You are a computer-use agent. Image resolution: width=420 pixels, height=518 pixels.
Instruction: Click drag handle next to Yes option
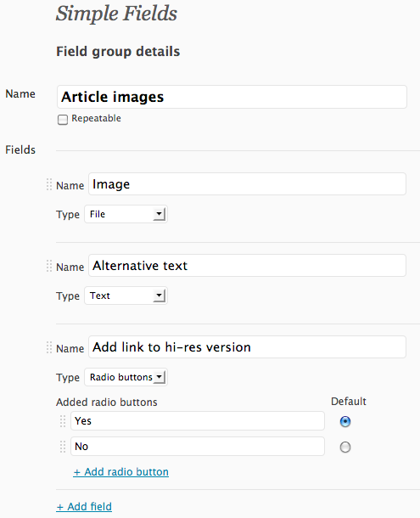pyautogui.click(x=63, y=421)
